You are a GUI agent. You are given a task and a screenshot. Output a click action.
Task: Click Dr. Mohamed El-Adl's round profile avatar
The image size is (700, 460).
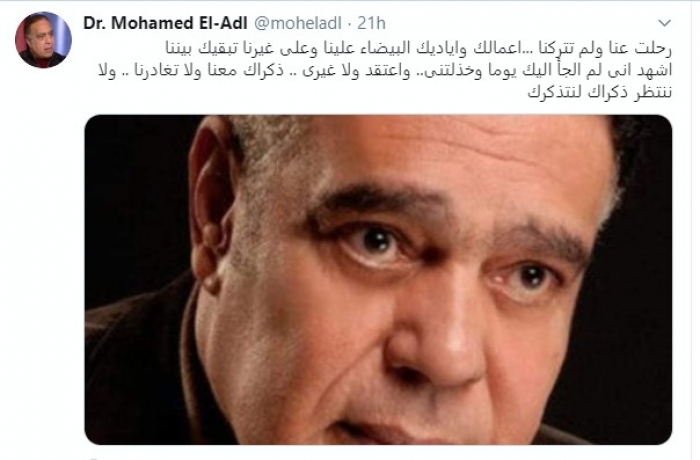(43, 40)
